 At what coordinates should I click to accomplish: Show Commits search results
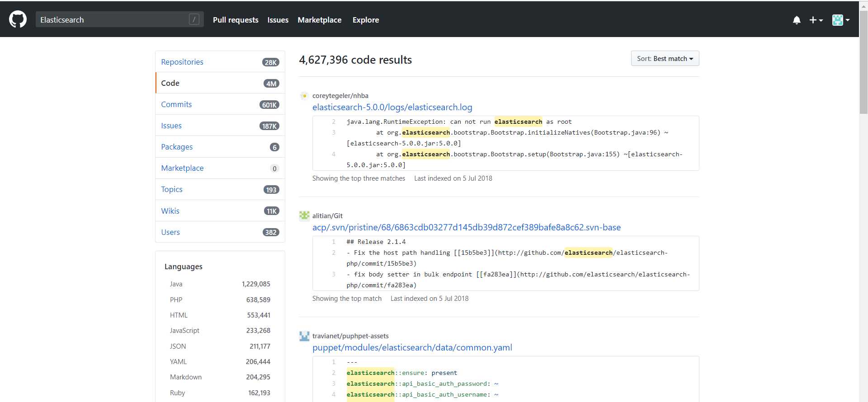click(x=220, y=104)
